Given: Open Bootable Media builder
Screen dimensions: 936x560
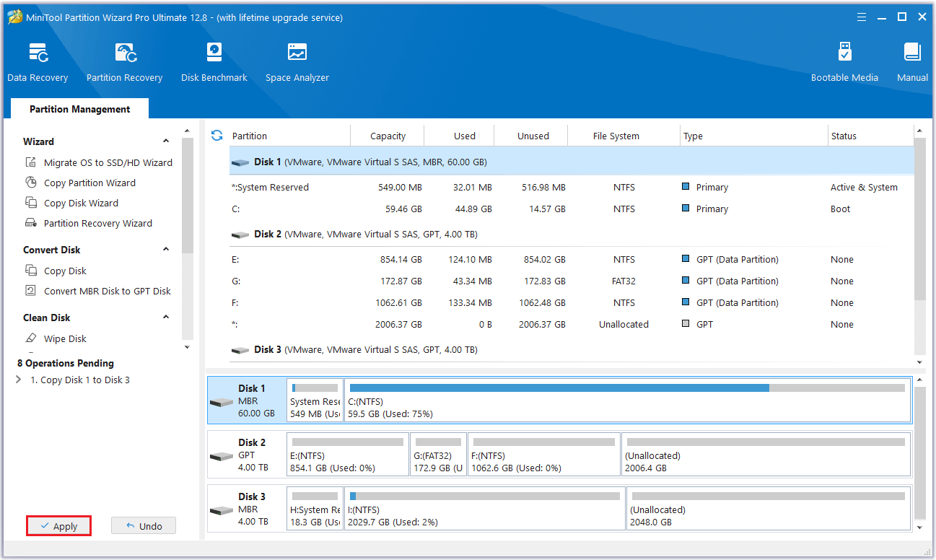Looking at the screenshot, I should pyautogui.click(x=844, y=62).
